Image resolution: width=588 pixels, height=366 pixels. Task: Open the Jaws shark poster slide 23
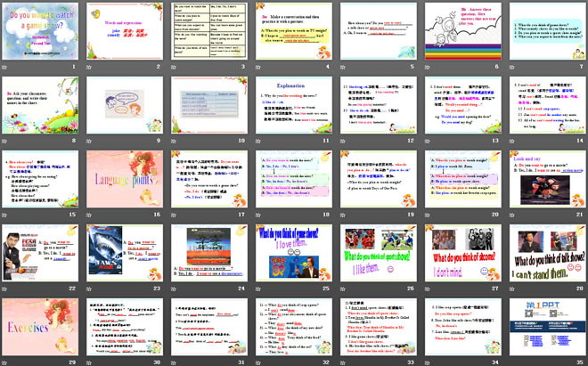[122, 253]
